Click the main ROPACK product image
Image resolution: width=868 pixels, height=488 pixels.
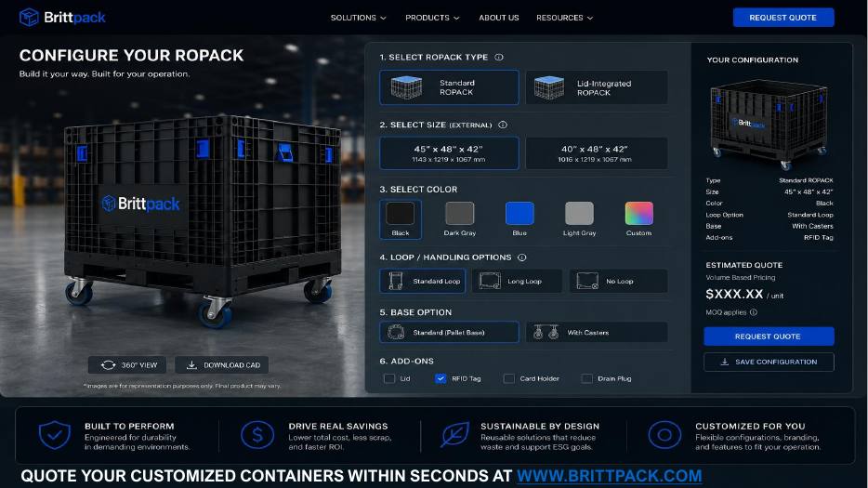tap(204, 220)
